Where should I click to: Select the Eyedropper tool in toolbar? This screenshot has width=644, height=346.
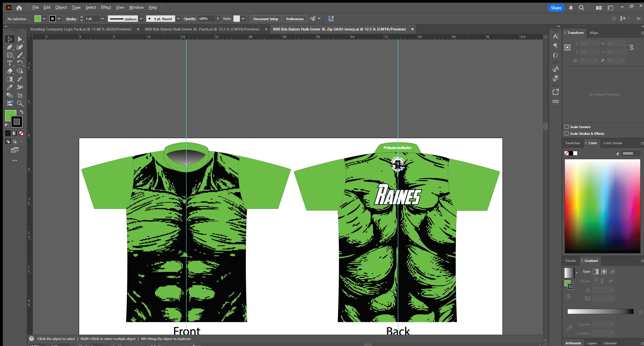(x=10, y=88)
